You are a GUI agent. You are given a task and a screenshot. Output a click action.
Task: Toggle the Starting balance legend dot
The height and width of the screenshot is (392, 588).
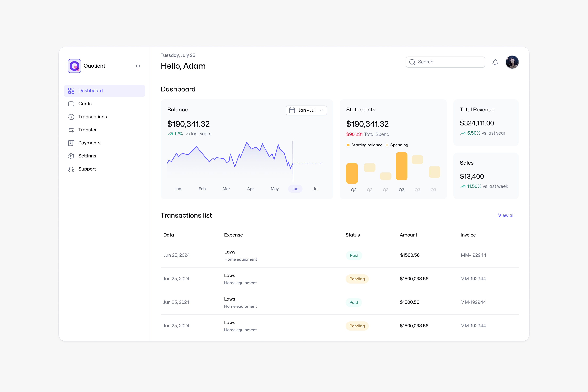(x=348, y=145)
